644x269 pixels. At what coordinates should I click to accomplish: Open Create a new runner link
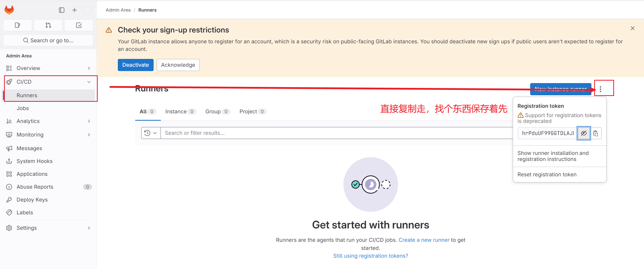[424, 240]
